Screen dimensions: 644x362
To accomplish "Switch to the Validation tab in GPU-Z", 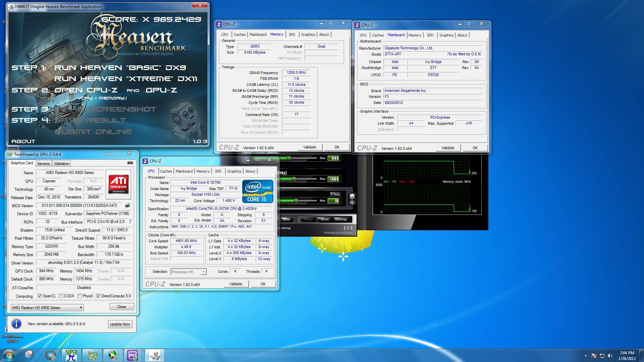I will pyautogui.click(x=61, y=164).
